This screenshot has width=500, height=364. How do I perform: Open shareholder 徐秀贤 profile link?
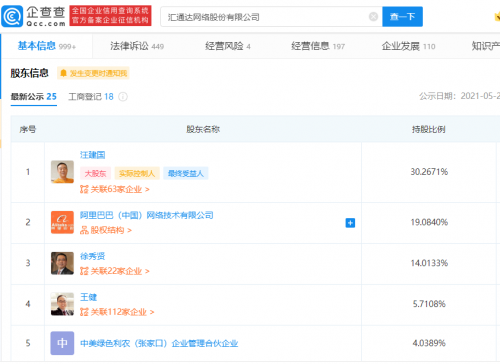click(92, 256)
